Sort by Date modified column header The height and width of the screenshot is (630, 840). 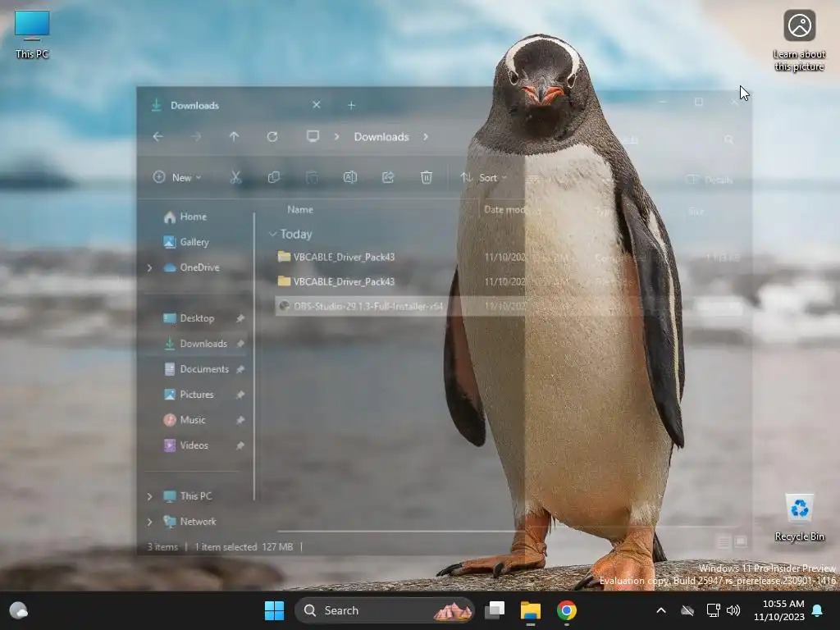(x=512, y=209)
